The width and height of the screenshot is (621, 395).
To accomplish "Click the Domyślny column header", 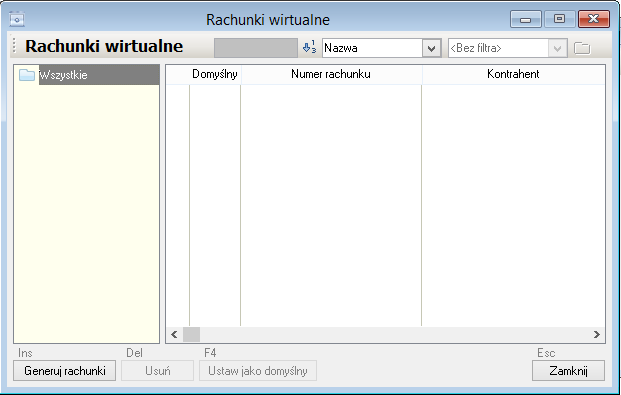I will click(215, 74).
